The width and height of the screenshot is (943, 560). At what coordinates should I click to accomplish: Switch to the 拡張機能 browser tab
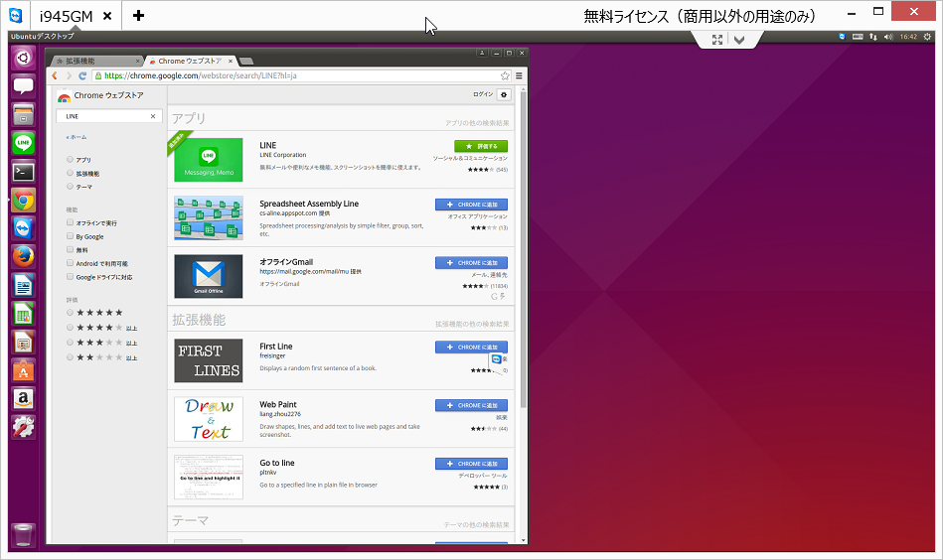pos(96,61)
